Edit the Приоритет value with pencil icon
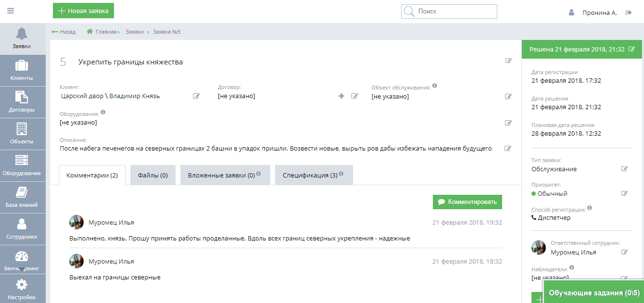 click(624, 193)
